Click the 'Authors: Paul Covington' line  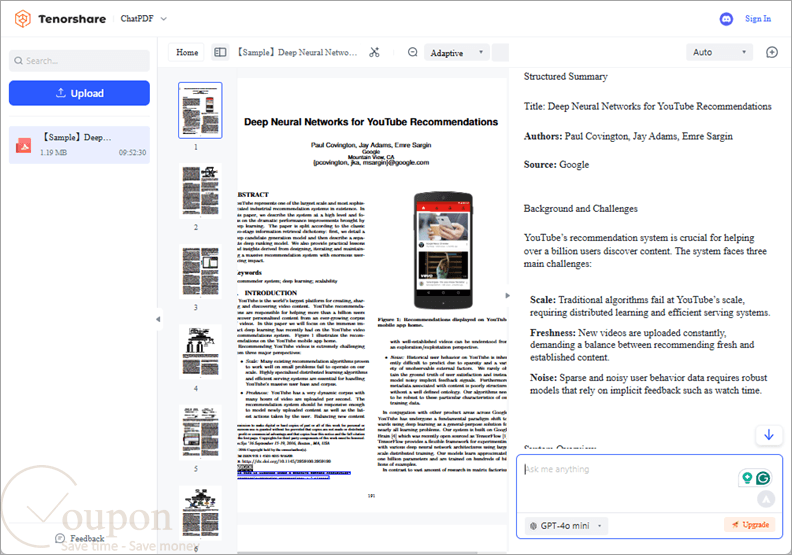pos(628,136)
